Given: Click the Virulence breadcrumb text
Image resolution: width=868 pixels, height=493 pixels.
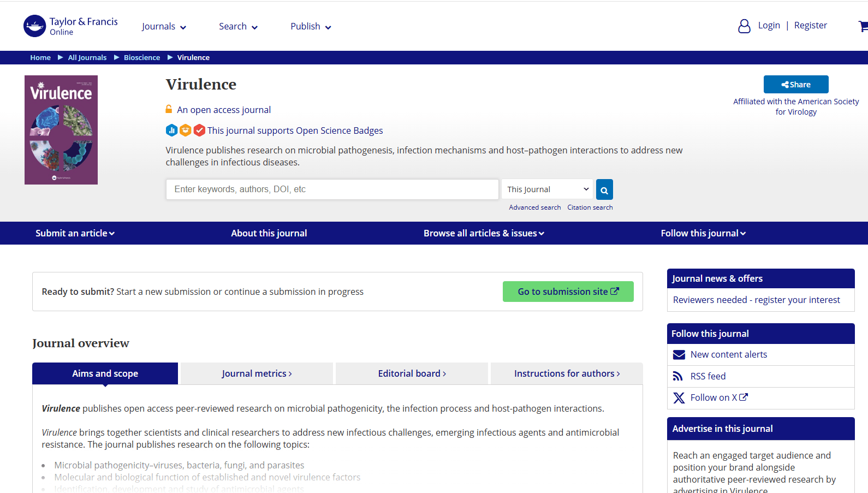Looking at the screenshot, I should 193,57.
